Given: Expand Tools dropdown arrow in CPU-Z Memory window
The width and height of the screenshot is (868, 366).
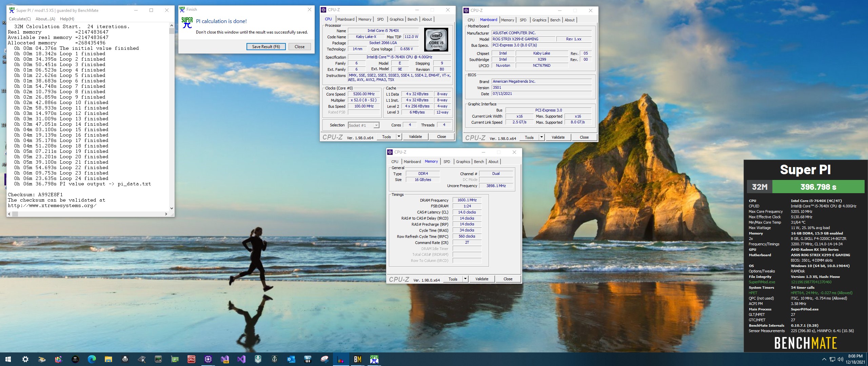Looking at the screenshot, I should point(465,279).
